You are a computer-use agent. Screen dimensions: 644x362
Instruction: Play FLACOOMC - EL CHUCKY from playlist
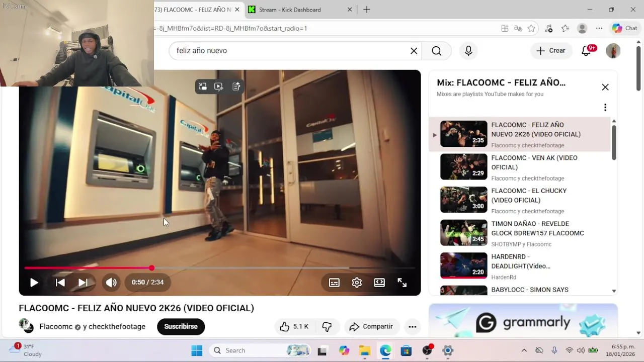click(521, 200)
